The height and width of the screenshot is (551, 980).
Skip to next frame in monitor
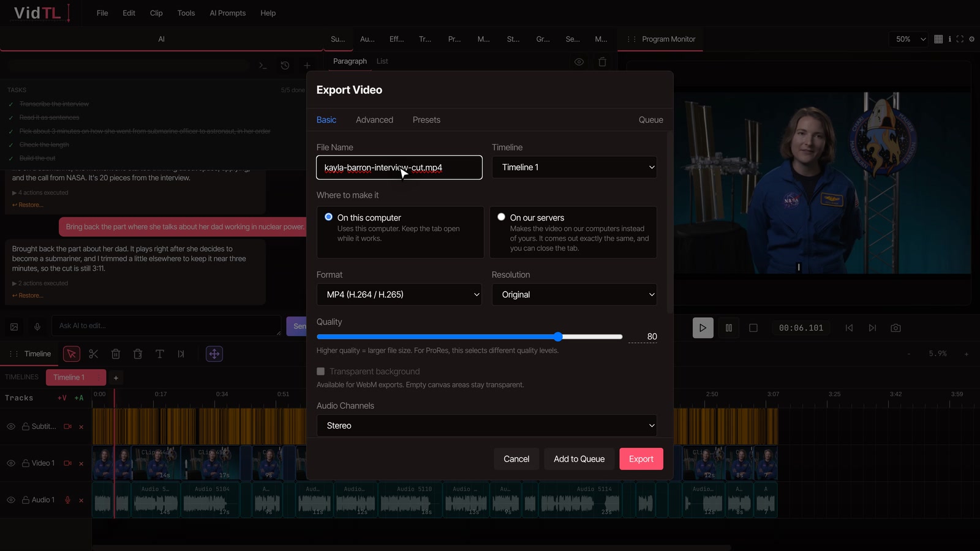click(872, 328)
